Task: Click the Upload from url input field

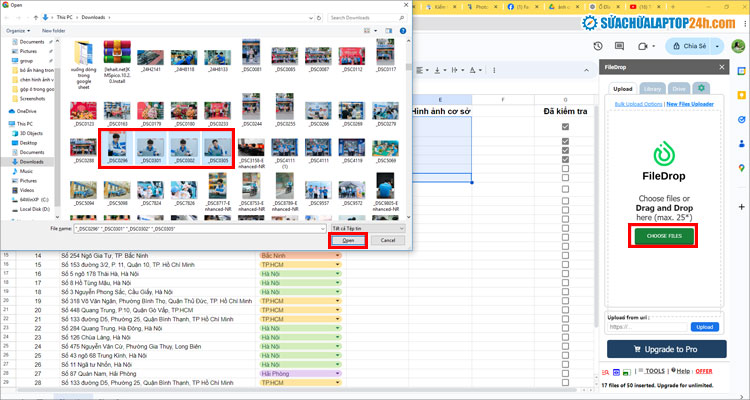Action: point(648,327)
